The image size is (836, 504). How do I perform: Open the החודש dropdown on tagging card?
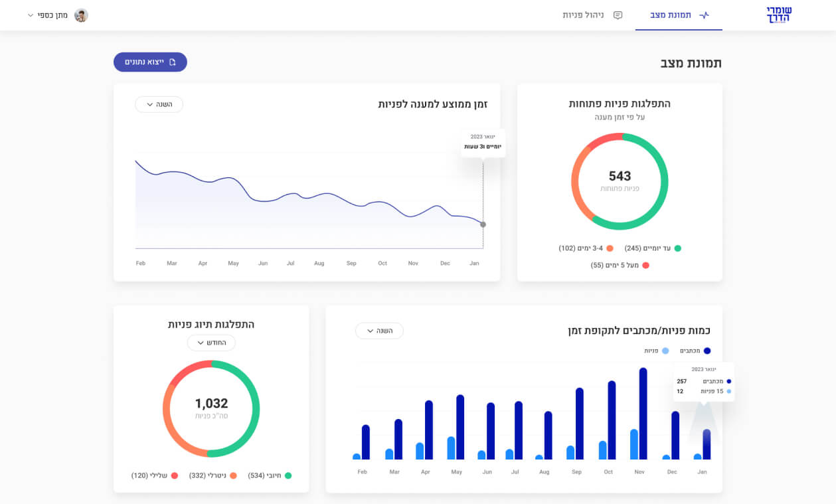click(x=211, y=343)
